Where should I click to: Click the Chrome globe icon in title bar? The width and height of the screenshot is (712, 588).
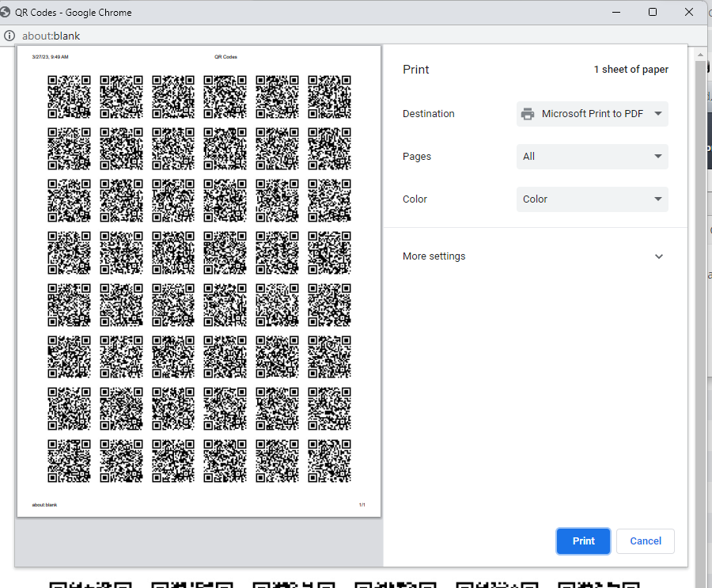5,13
